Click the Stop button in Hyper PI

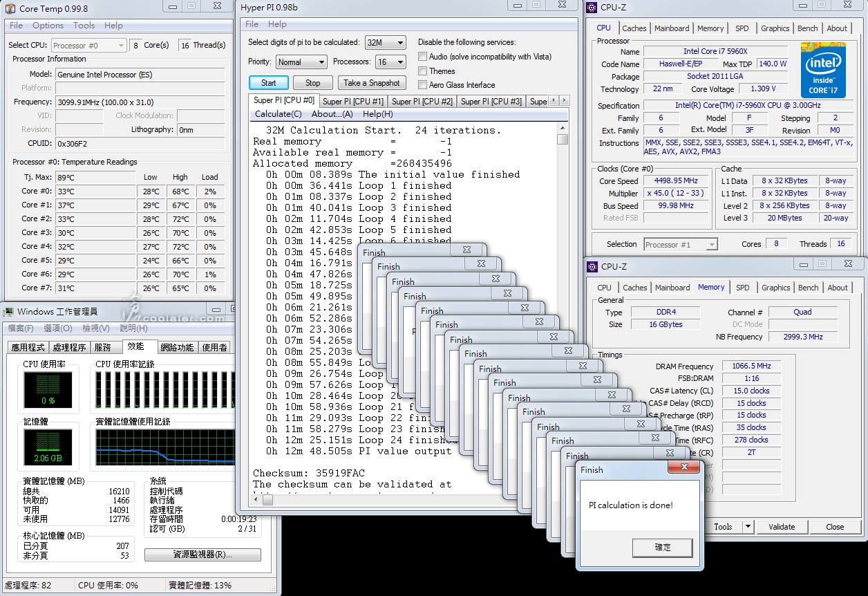coord(313,83)
